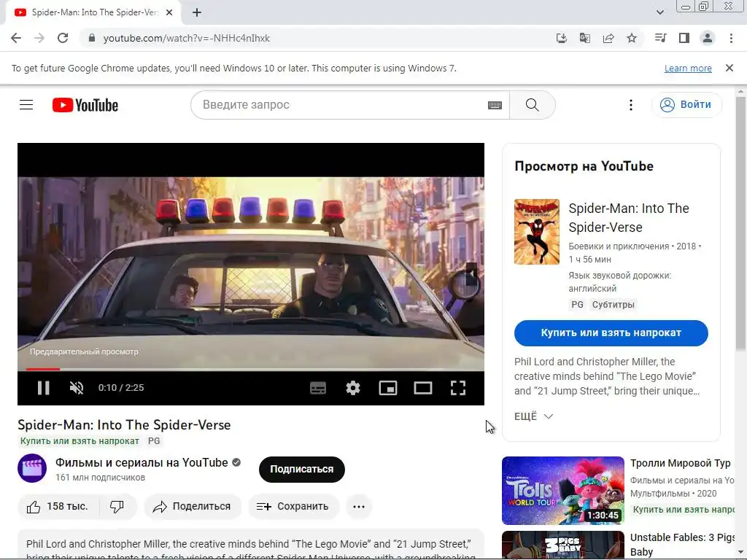Click the Войти sign-in button

(x=686, y=105)
